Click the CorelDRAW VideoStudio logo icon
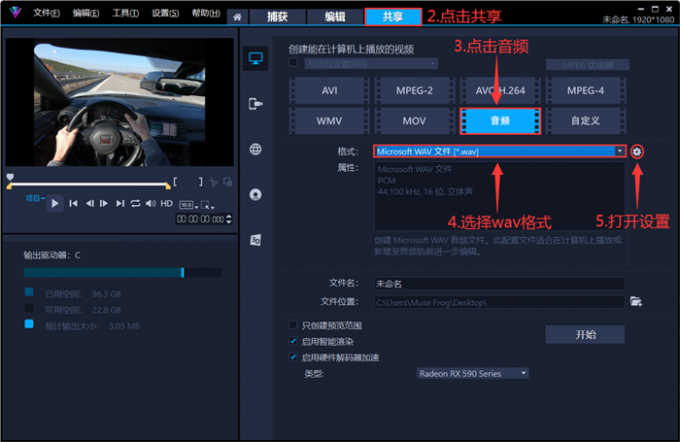This screenshot has height=442, width=680. 15,12
